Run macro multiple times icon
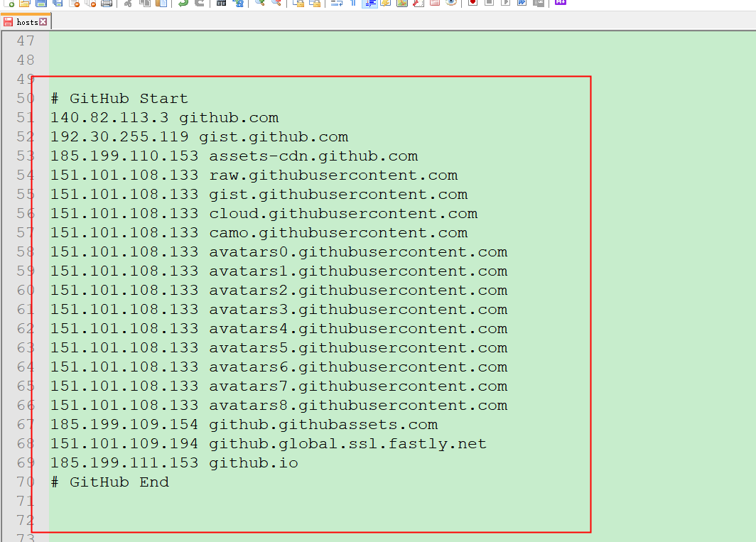The height and width of the screenshot is (542, 756). 522,2
